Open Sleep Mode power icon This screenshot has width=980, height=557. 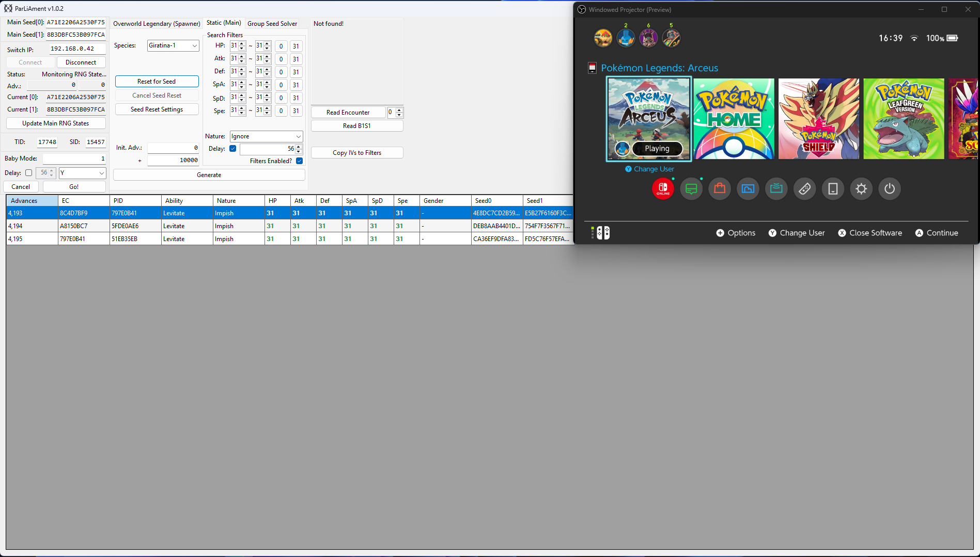(x=890, y=189)
